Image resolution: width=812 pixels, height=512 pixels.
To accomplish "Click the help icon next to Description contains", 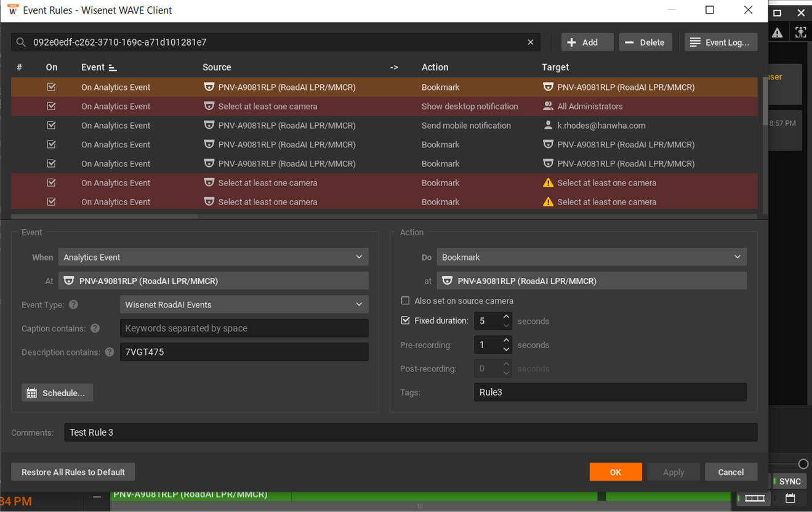I will click(109, 352).
